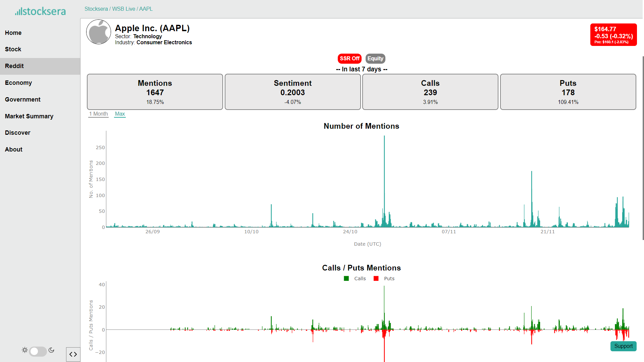The image size is (644, 362).
Task: Follow the WSB Live breadcrumb link
Action: pos(123,9)
